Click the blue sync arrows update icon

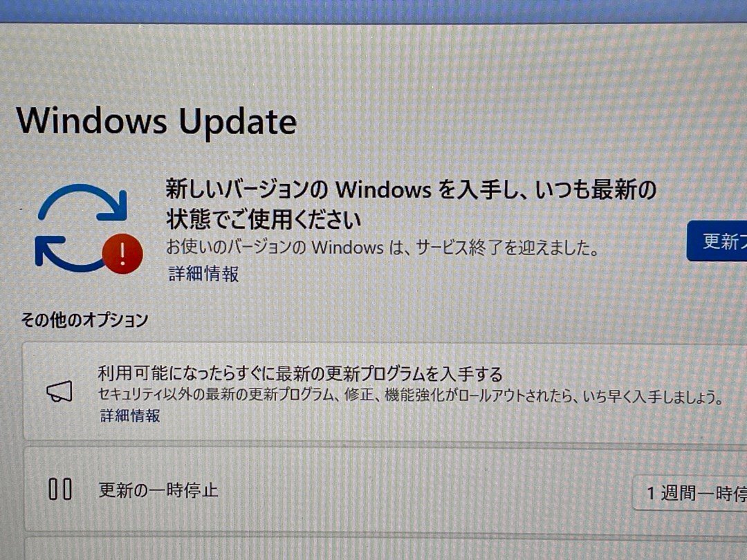pyautogui.click(x=82, y=229)
